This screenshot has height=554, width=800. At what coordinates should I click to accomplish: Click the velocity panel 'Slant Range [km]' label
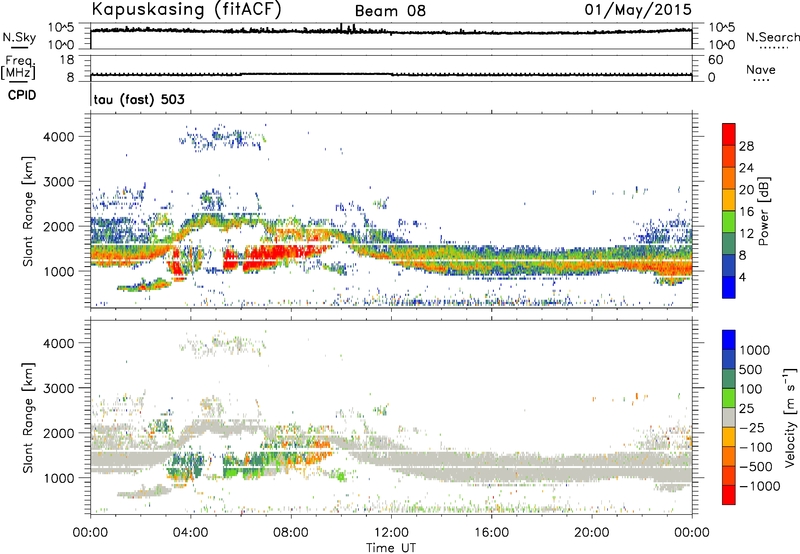click(x=28, y=417)
